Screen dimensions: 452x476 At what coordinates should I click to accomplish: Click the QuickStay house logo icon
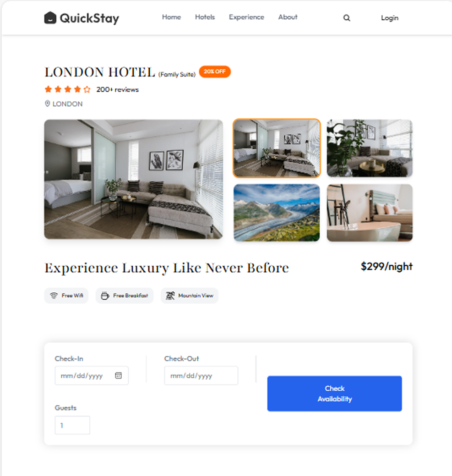pyautogui.click(x=50, y=17)
